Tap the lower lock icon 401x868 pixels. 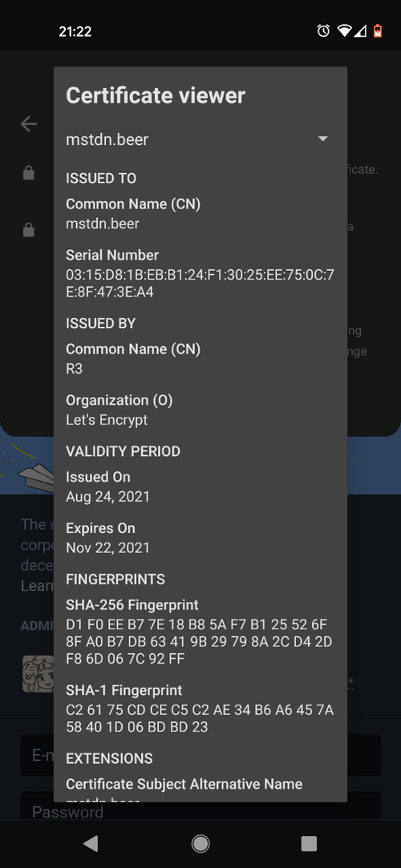(28, 230)
